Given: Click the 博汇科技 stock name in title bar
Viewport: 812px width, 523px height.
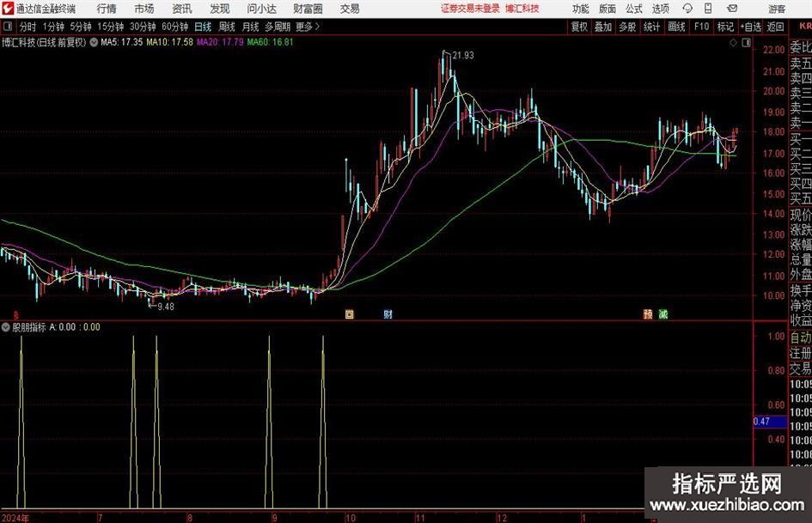Looking at the screenshot, I should [522, 9].
